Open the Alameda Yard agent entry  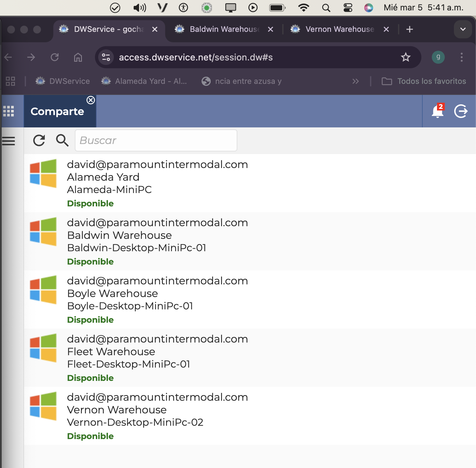(250, 183)
